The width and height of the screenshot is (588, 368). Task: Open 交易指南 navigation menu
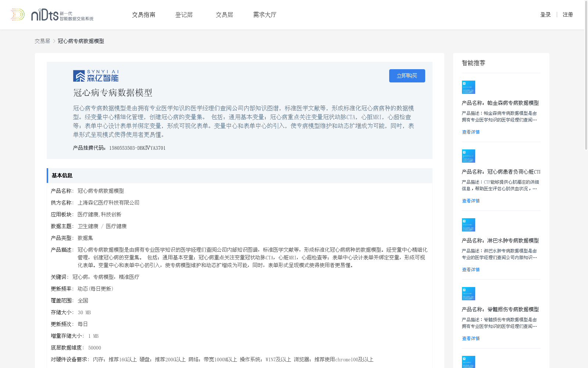pos(144,15)
